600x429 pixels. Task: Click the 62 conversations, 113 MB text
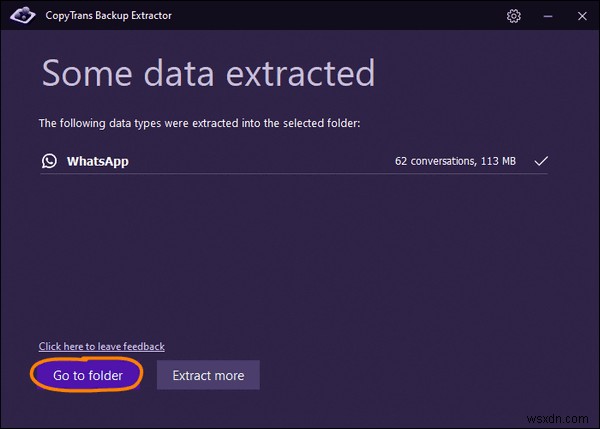(x=455, y=161)
